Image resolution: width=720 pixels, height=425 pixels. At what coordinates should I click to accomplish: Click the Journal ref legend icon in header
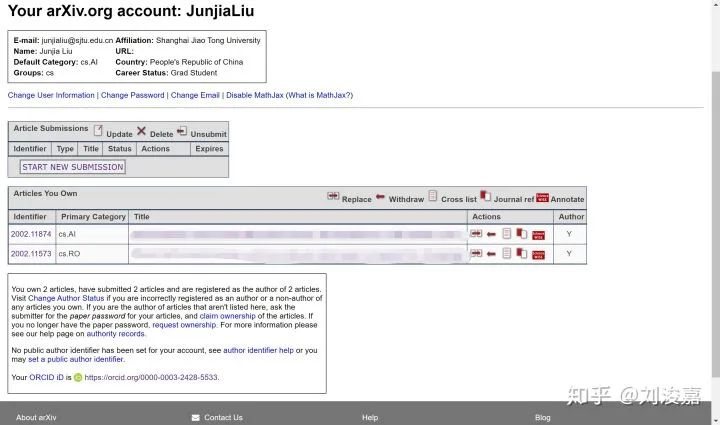pyautogui.click(x=485, y=196)
